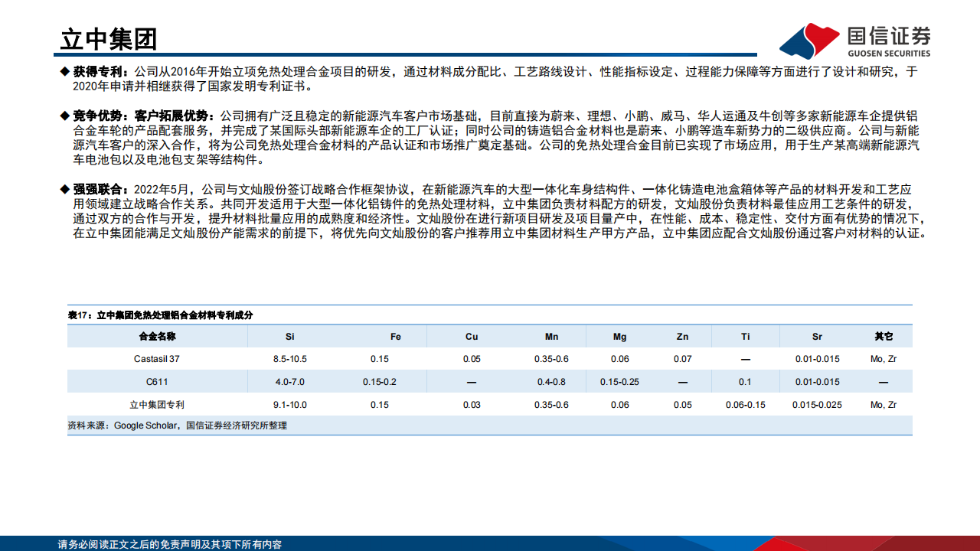Click the Sr column header
This screenshot has width=980, height=551.
pos(817,337)
